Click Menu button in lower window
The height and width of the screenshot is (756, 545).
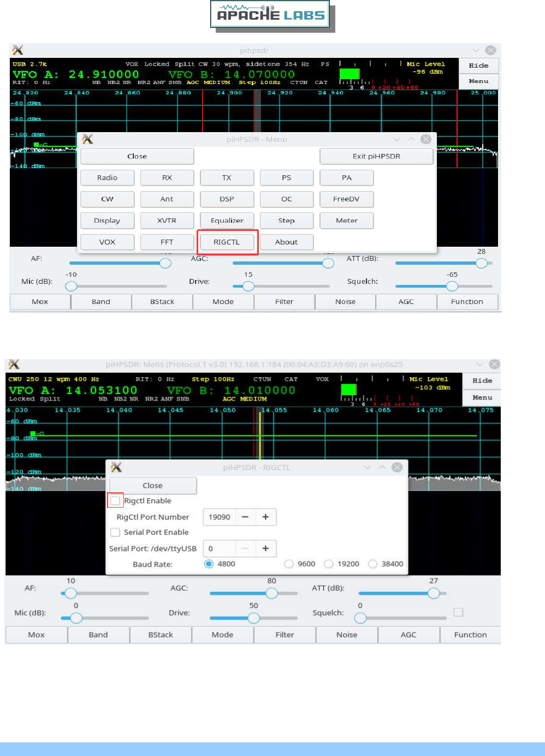coord(482,397)
